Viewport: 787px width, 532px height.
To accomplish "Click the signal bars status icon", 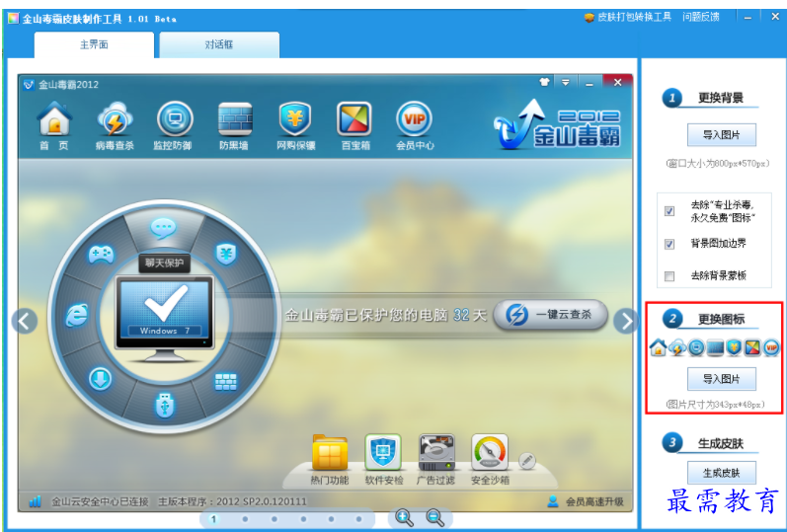I will [36, 500].
